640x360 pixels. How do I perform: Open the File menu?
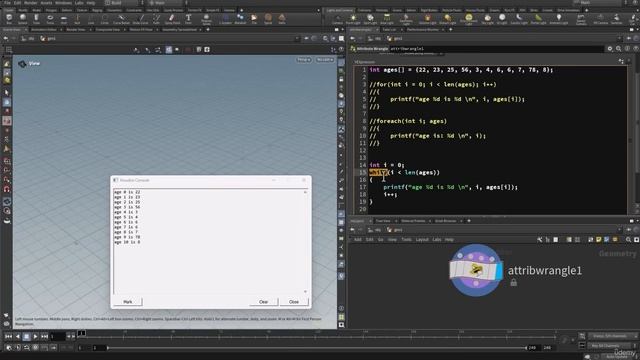pyautogui.click(x=7, y=3)
